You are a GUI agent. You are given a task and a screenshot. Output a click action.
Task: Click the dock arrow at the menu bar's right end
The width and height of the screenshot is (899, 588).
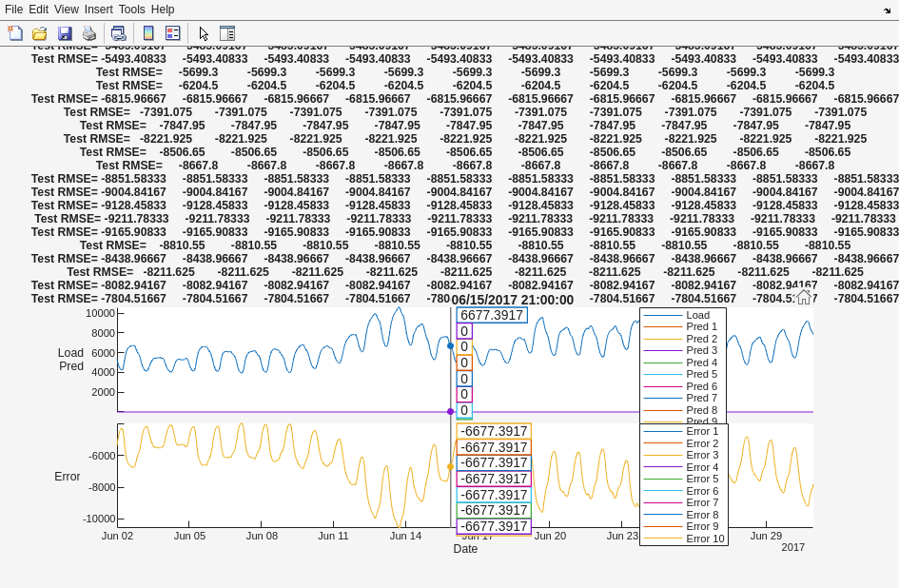tap(887, 10)
